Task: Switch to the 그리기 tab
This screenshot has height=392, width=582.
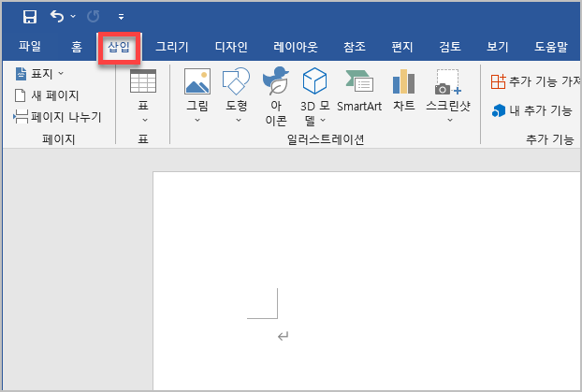Action: coord(171,47)
